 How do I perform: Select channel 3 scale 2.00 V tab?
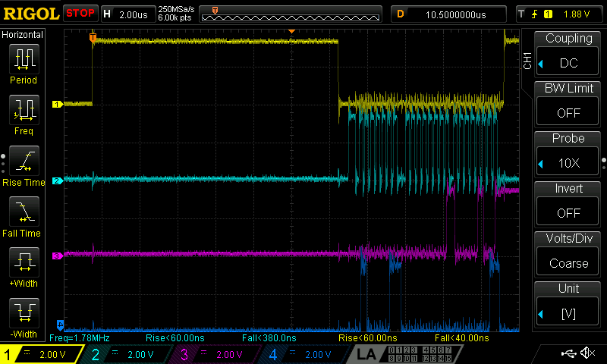tap(217, 354)
